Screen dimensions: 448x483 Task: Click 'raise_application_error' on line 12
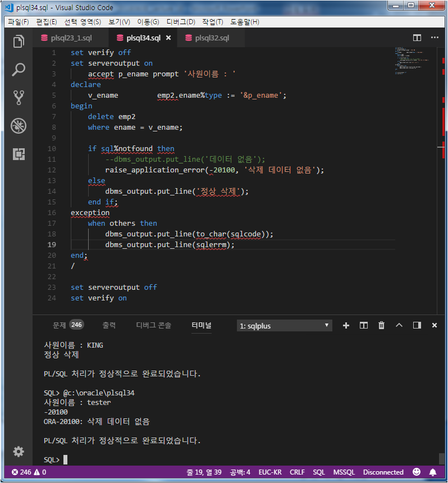tap(155, 170)
